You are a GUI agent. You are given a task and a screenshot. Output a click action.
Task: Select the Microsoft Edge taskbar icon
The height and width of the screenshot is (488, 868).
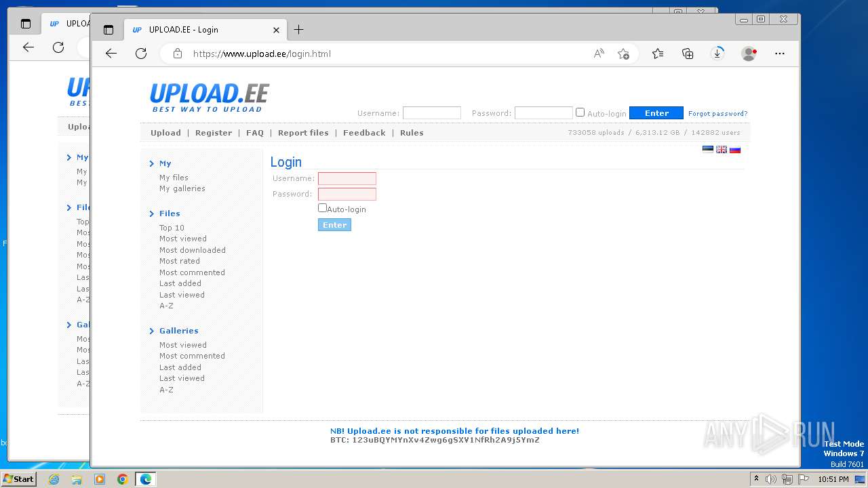(x=146, y=479)
